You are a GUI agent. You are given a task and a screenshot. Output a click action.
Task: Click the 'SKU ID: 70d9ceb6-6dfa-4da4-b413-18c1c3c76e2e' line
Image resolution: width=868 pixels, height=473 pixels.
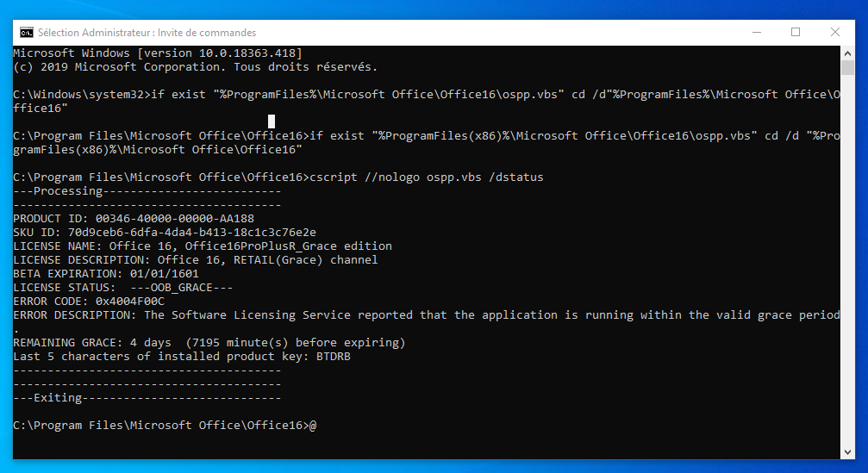165,233
